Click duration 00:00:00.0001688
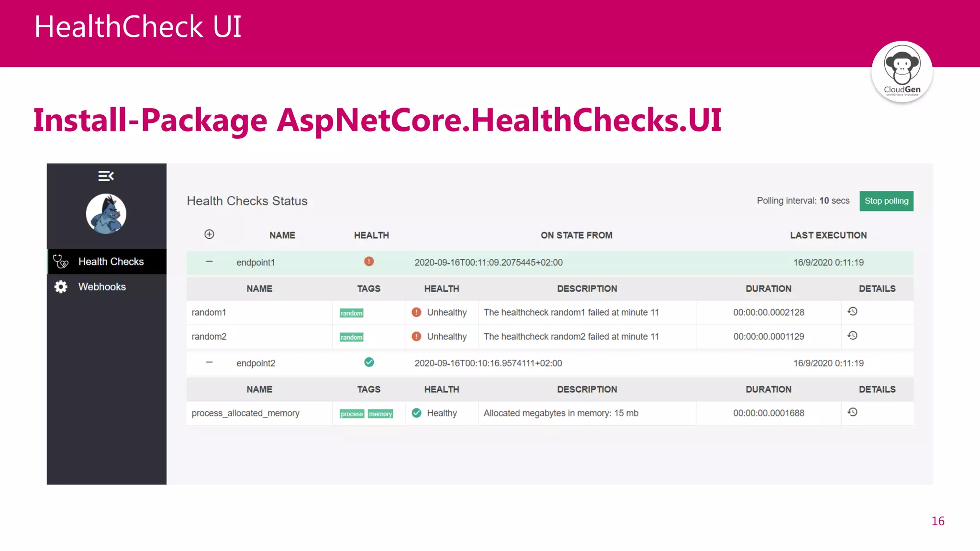 769,413
